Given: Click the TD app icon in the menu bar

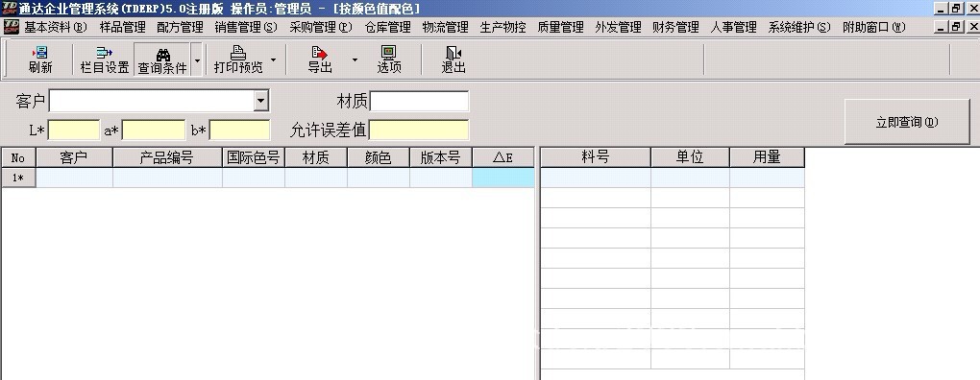Looking at the screenshot, I should pos(12,27).
